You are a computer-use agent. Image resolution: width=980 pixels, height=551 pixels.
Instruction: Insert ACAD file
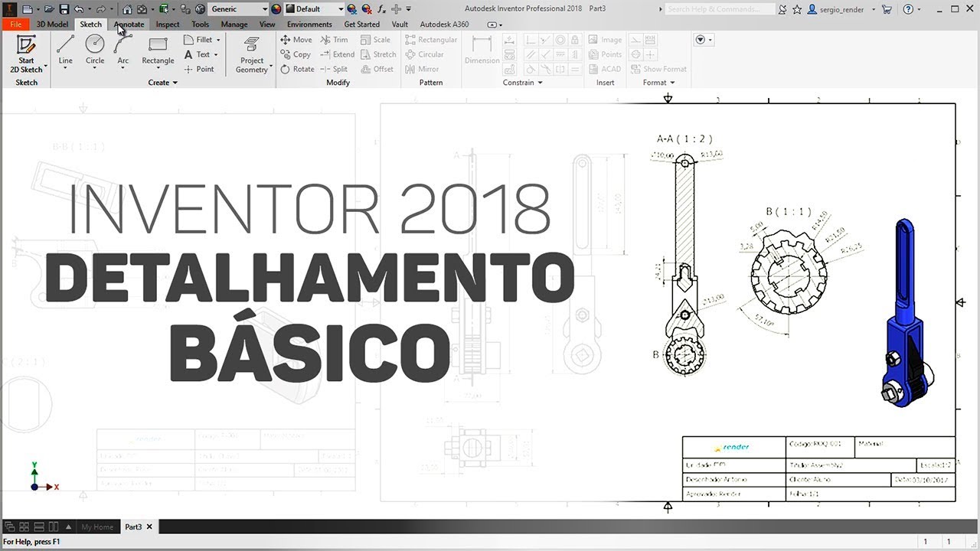[605, 69]
